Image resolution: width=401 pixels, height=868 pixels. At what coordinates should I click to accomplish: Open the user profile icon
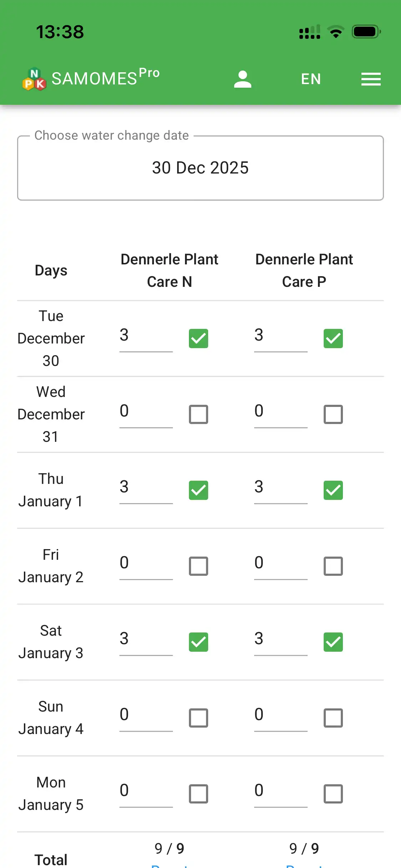[243, 79]
